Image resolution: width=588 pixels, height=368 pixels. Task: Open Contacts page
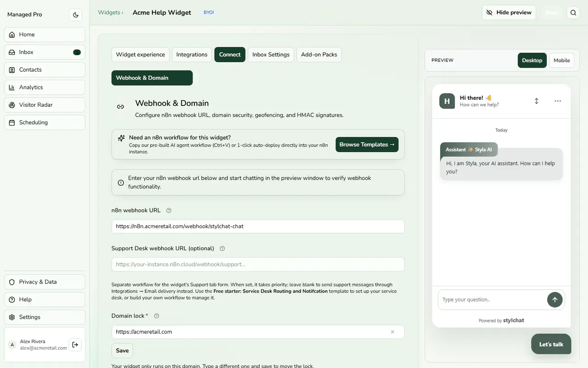pos(45,69)
